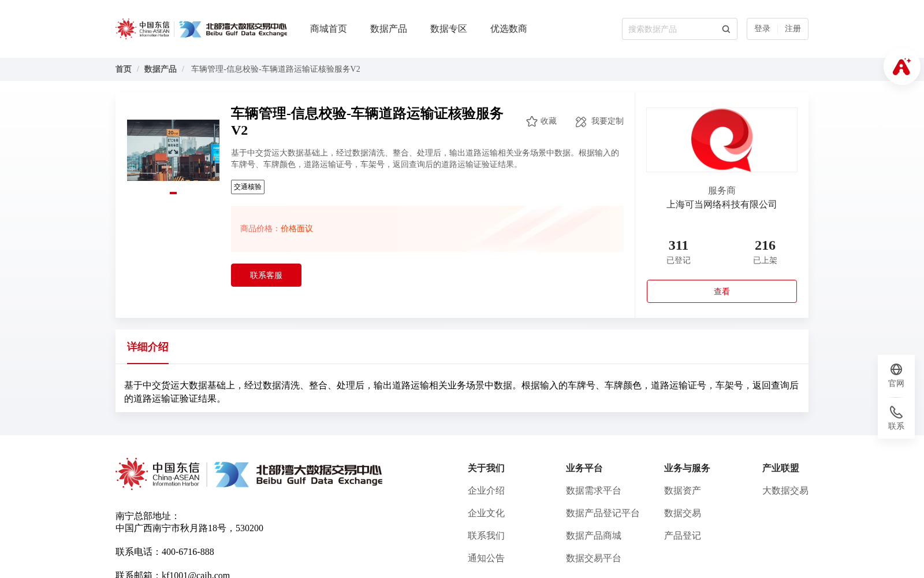Open footer link 企业介绍
Viewport: 924px width, 578px height.
click(x=486, y=491)
